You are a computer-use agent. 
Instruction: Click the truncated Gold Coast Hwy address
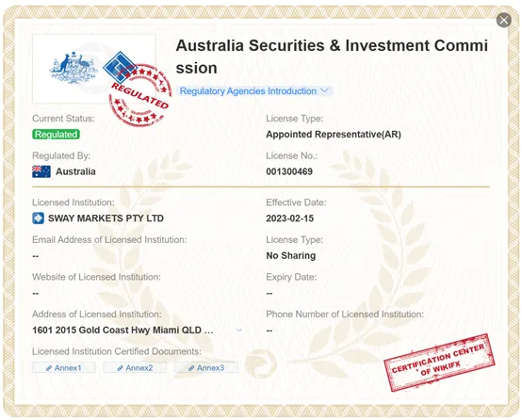tap(122, 331)
